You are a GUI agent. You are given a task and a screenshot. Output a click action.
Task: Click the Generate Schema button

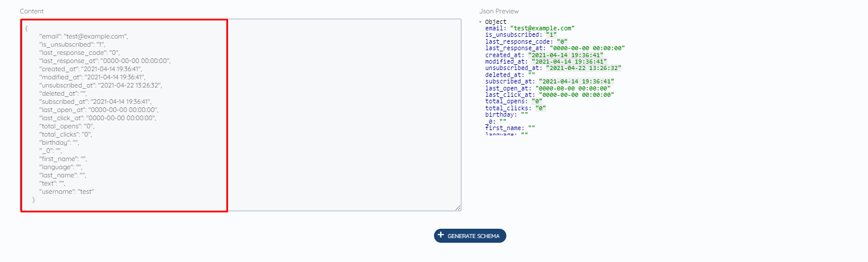[x=470, y=236]
